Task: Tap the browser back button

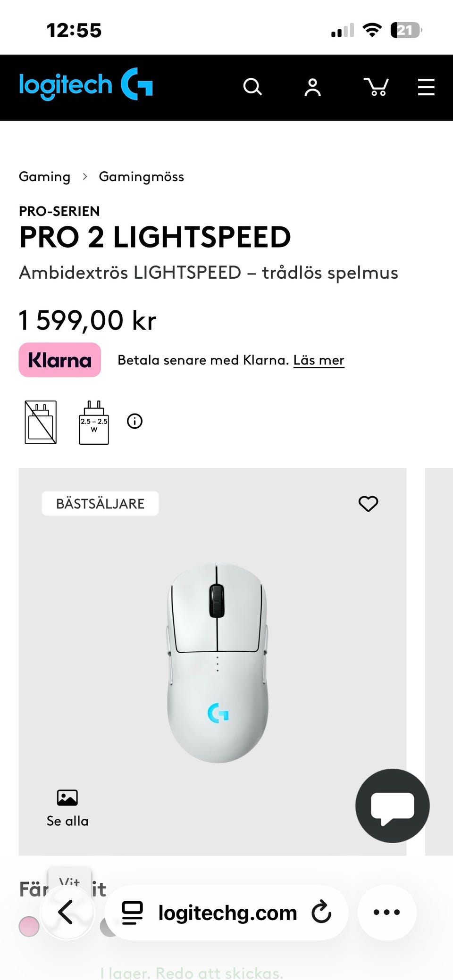Action: 66,912
